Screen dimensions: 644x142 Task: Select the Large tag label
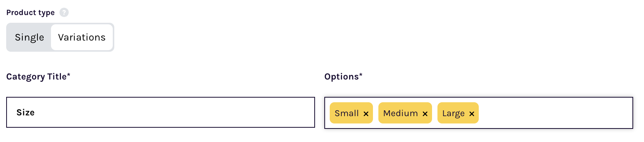tap(453, 114)
